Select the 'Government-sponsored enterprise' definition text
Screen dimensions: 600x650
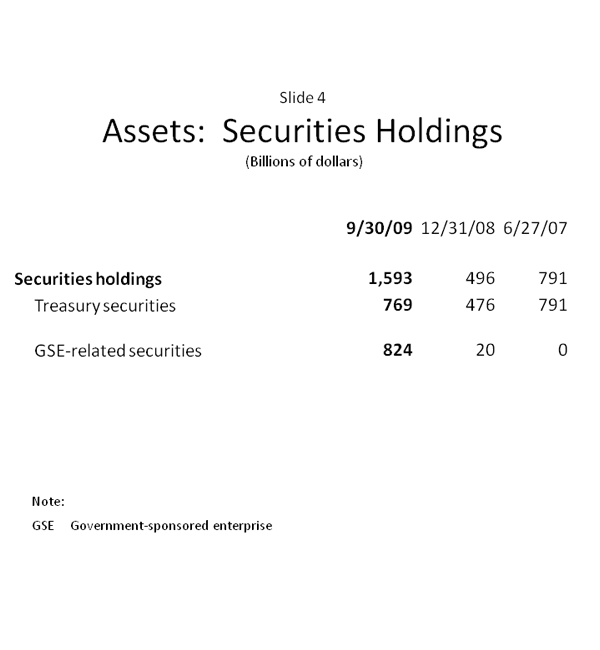(171, 525)
